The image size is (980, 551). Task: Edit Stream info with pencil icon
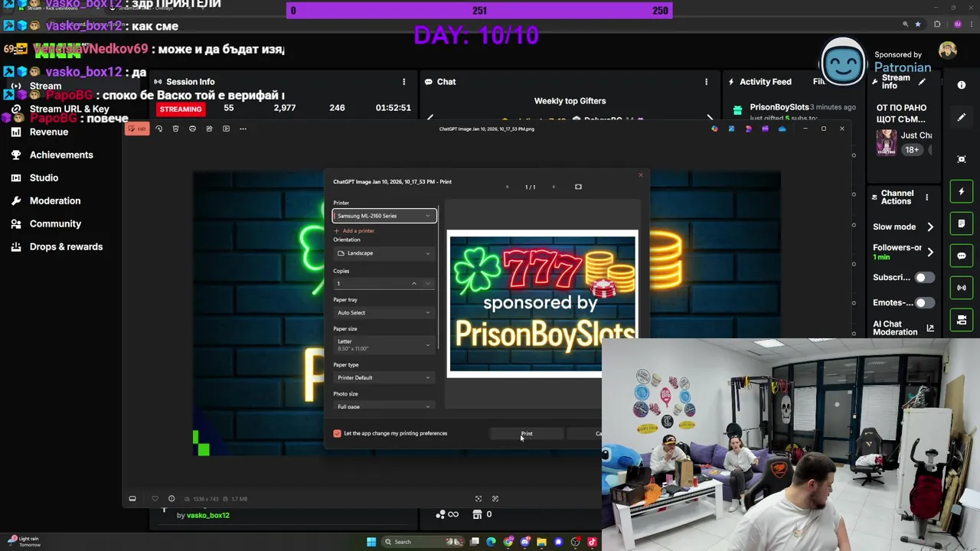coord(922,82)
